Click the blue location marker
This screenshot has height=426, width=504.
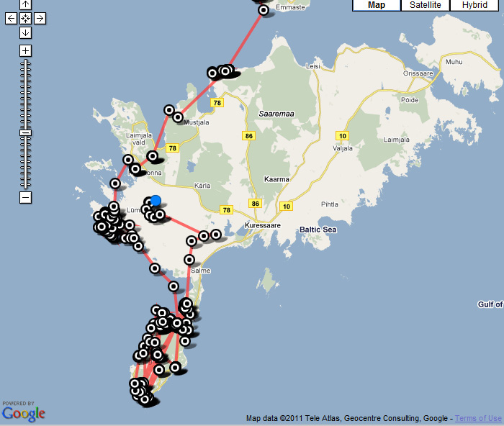coord(156,201)
